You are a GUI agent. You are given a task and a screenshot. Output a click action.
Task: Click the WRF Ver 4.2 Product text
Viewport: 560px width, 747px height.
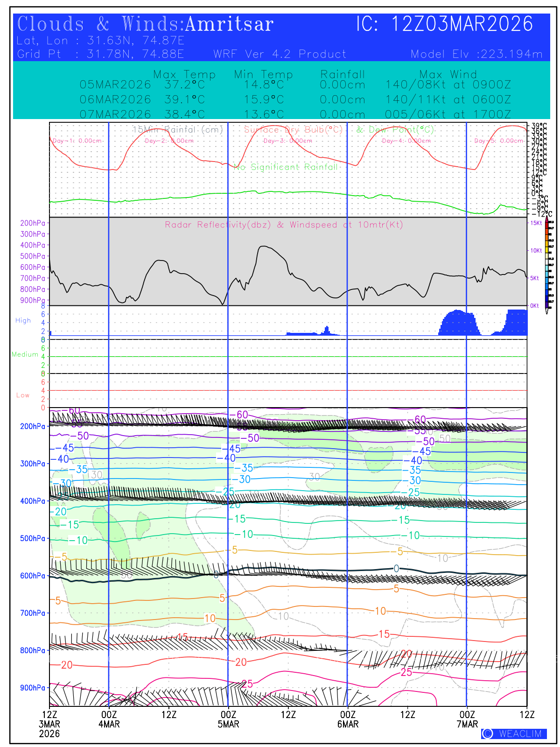280,54
